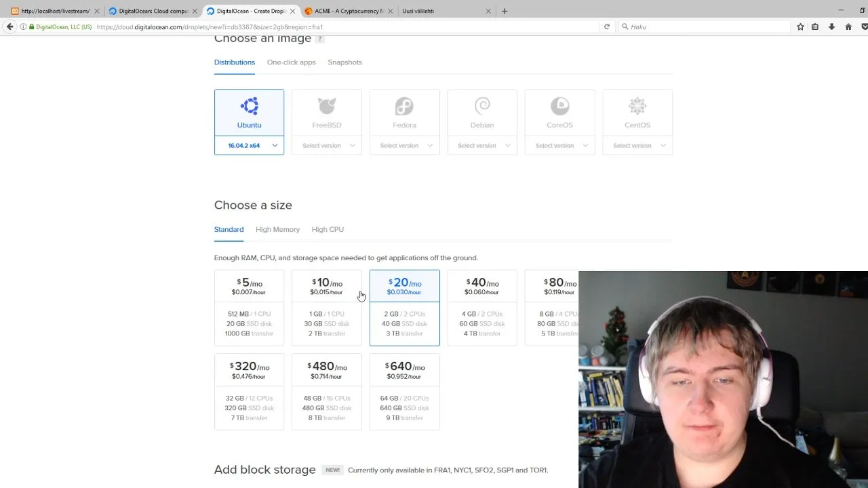This screenshot has height=488, width=868.
Task: Select the CoreOS distribution icon
Action: point(559,106)
